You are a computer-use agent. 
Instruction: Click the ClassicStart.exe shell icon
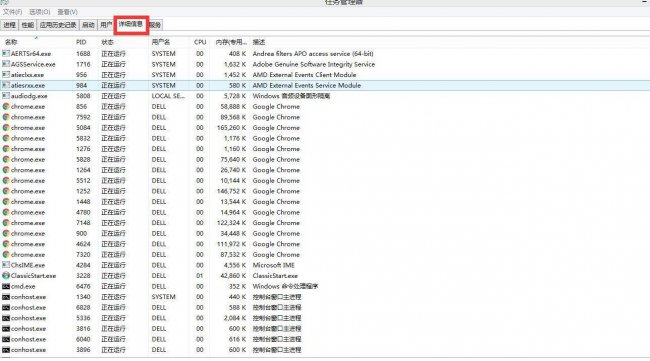(x=6, y=276)
